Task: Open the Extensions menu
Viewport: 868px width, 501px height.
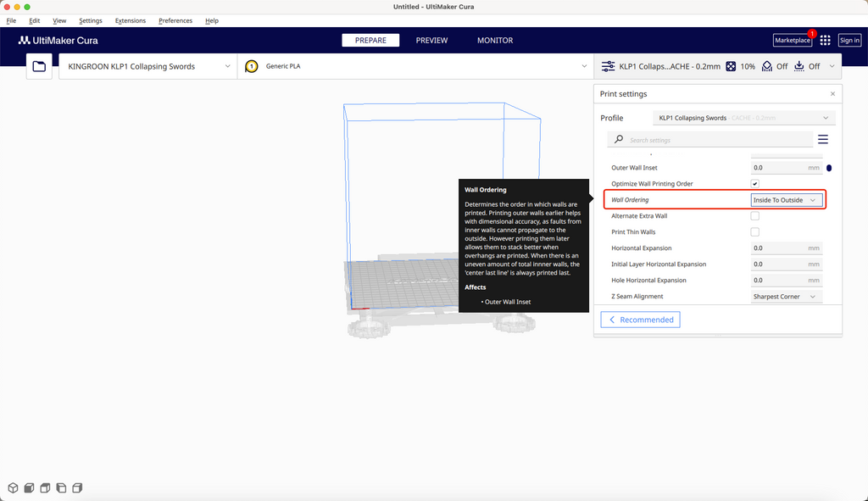Action: coord(130,20)
